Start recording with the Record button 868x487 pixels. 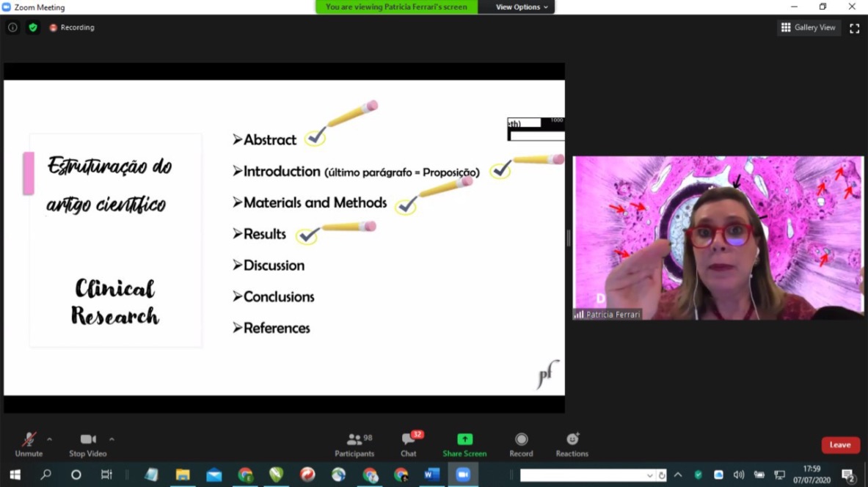(521, 444)
